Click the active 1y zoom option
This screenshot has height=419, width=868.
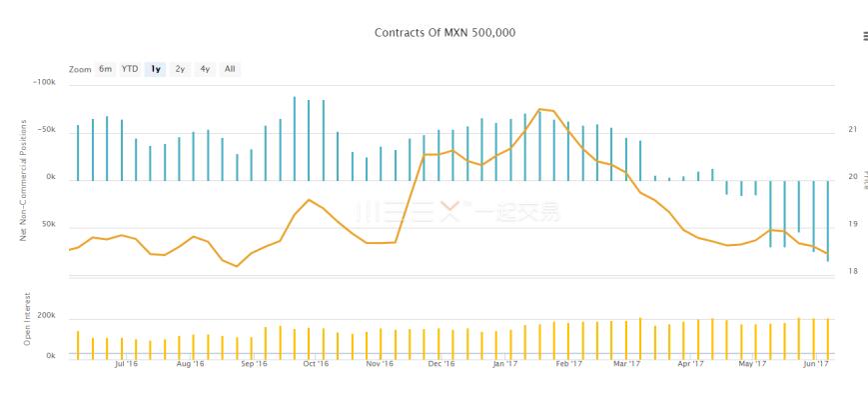click(x=156, y=69)
